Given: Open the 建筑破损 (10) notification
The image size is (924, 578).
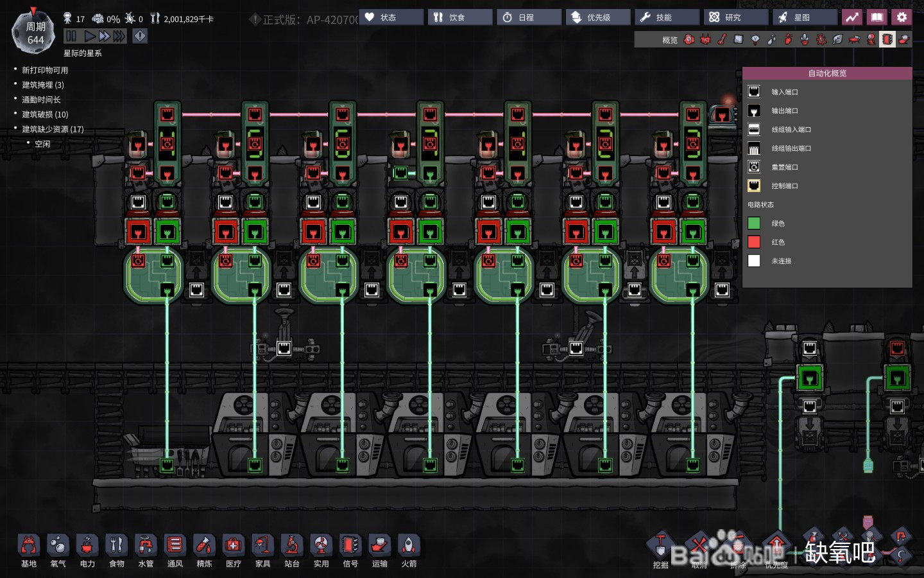Looking at the screenshot, I should pyautogui.click(x=45, y=114).
